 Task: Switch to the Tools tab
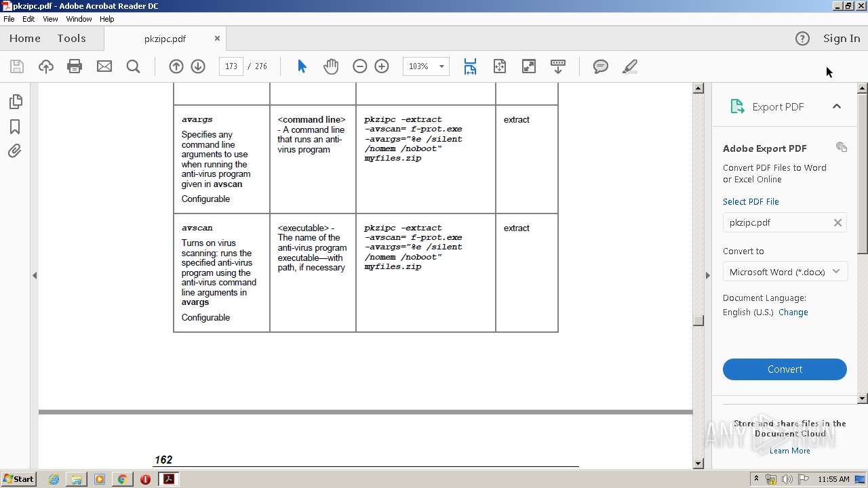tap(71, 39)
